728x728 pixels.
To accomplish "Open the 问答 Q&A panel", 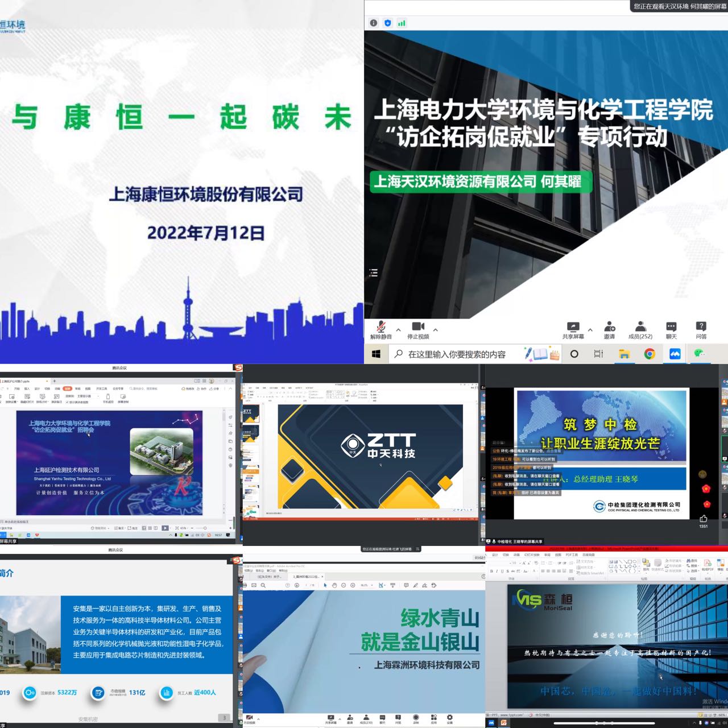I will [701, 329].
